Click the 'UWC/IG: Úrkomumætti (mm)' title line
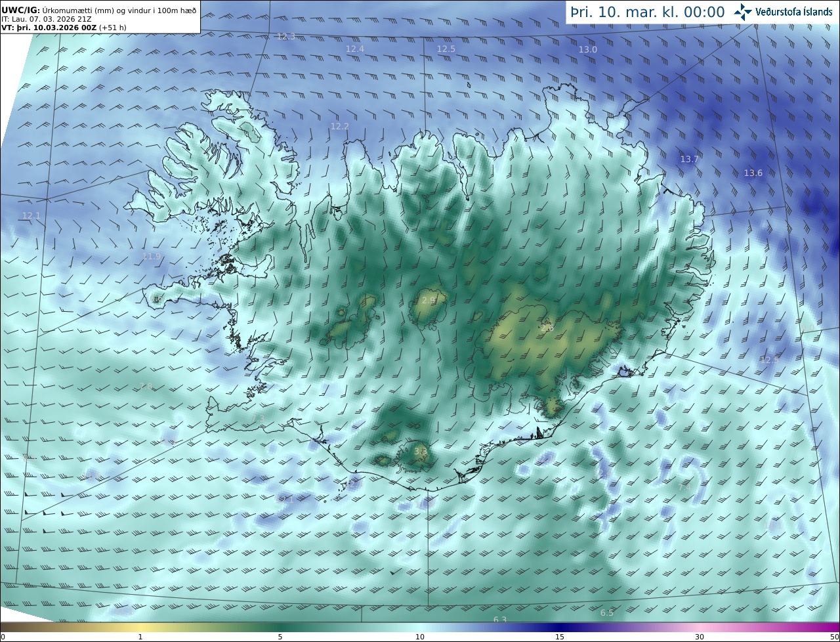The width and height of the screenshot is (840, 642). pyautogui.click(x=98, y=10)
